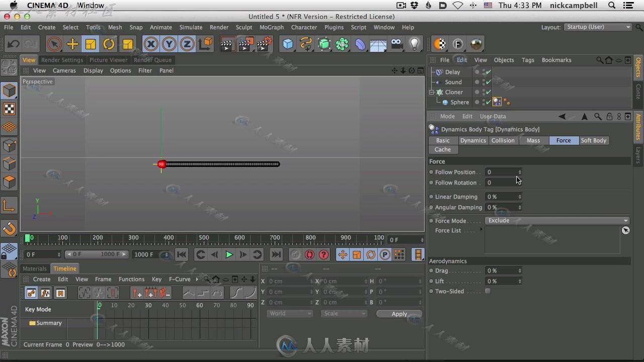Click the Drag percentage field
The image size is (644, 362).
coord(501,270)
